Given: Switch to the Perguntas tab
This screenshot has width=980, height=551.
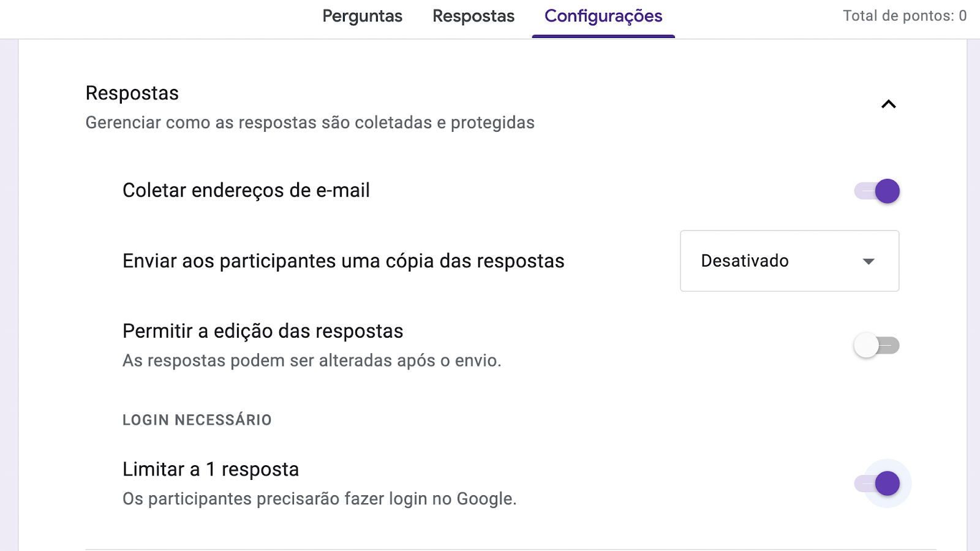Looking at the screenshot, I should tap(362, 16).
